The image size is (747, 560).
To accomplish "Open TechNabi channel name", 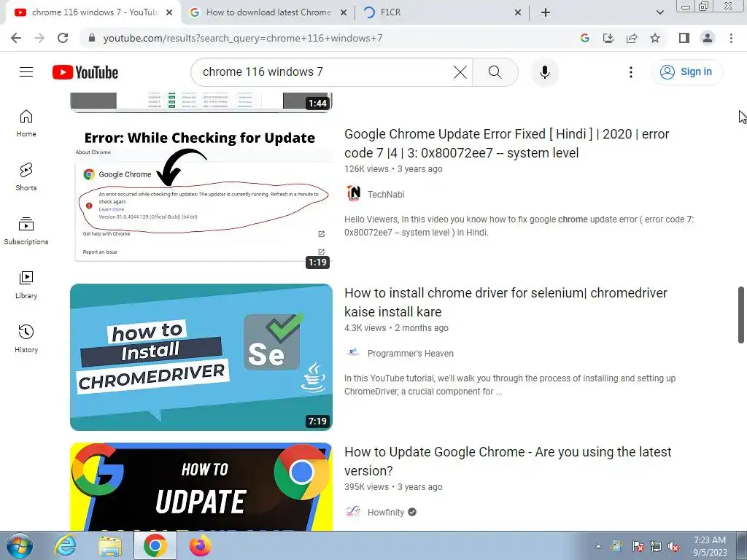I will (386, 194).
